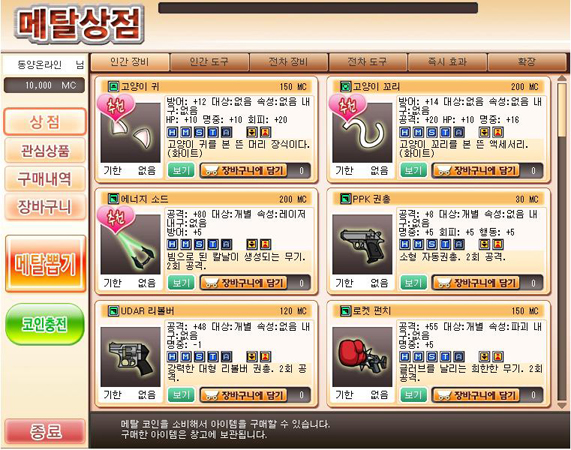Click the T class icon on UDAR 리볼버
Image resolution: width=571 pixels, height=450 pixels.
213,356
